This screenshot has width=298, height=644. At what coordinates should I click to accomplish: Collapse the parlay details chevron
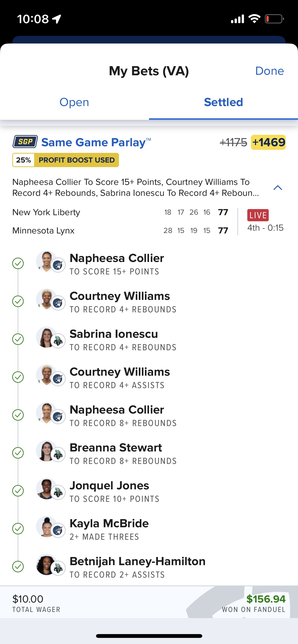pos(278,188)
